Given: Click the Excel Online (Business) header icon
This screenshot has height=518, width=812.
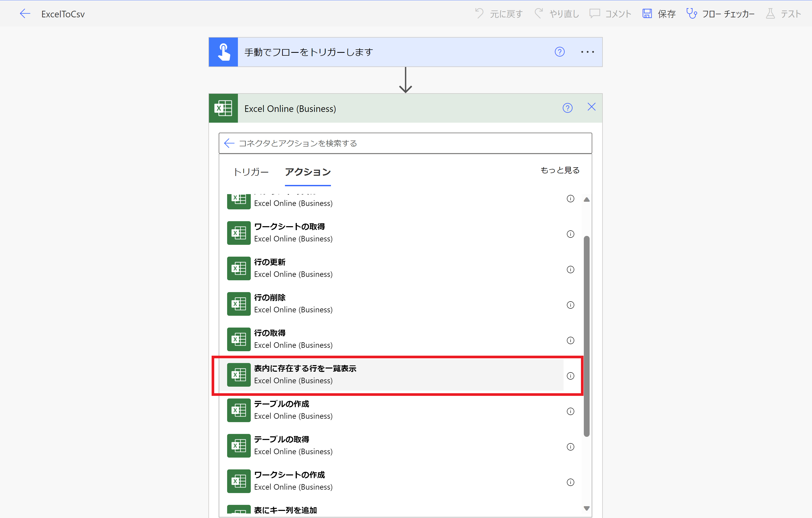Looking at the screenshot, I should [223, 108].
